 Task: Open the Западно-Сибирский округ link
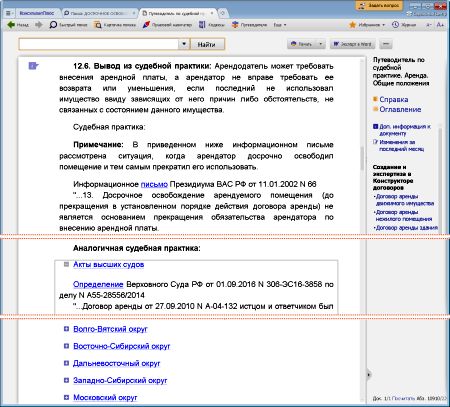click(120, 380)
